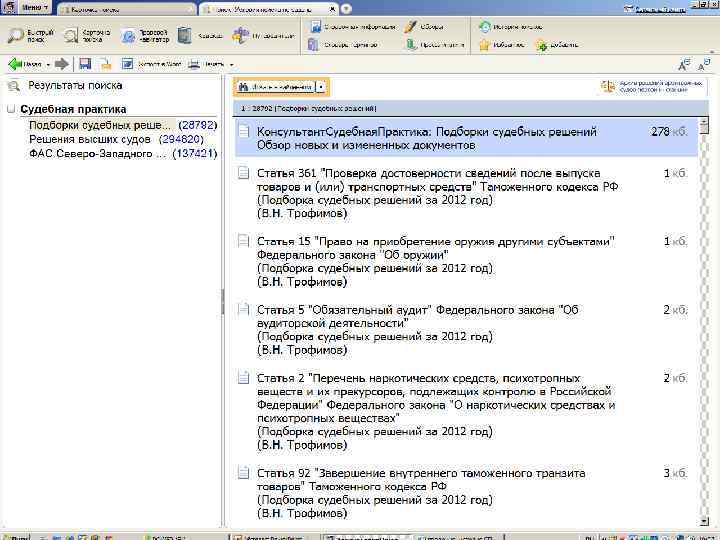
Task: Print with the Печать icon
Action: (x=207, y=64)
